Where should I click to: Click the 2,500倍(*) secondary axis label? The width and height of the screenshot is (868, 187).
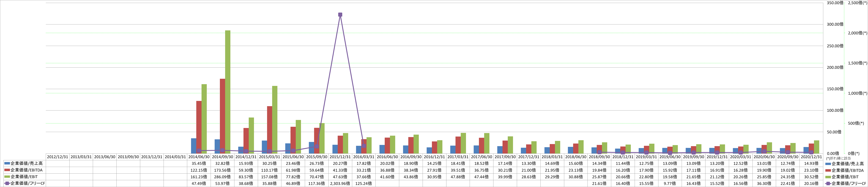pos(858,3)
